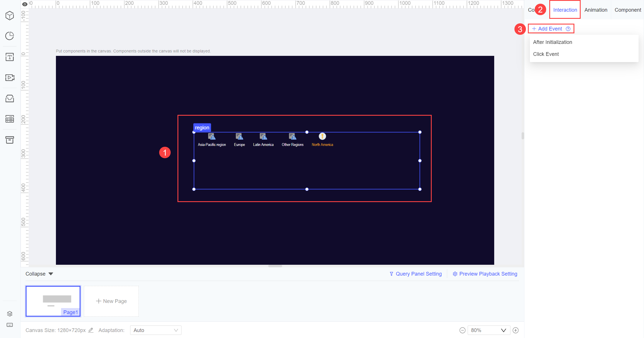The width and height of the screenshot is (644, 338).
Task: Open the material assets tray icon
Action: [9, 98]
